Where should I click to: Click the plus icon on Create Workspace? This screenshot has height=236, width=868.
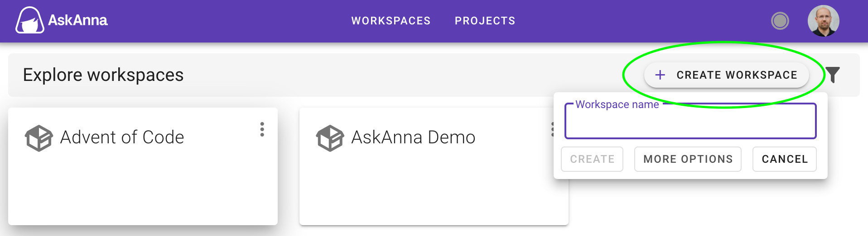[x=661, y=75]
